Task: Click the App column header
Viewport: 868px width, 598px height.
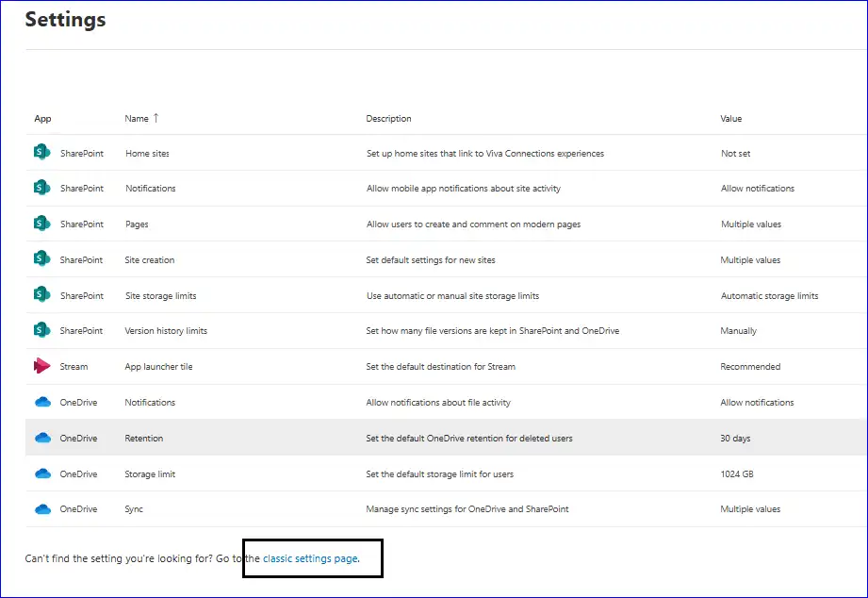Action: click(x=42, y=119)
